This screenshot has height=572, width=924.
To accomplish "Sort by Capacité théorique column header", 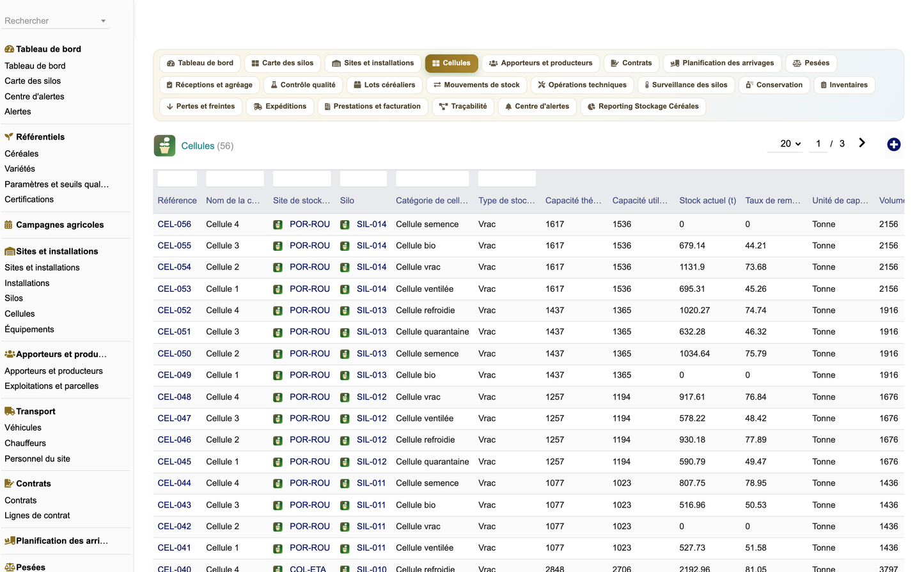I will click(x=574, y=201).
